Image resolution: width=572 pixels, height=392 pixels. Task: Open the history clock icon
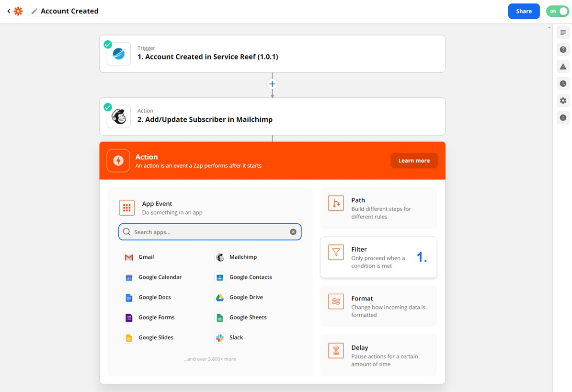563,83
